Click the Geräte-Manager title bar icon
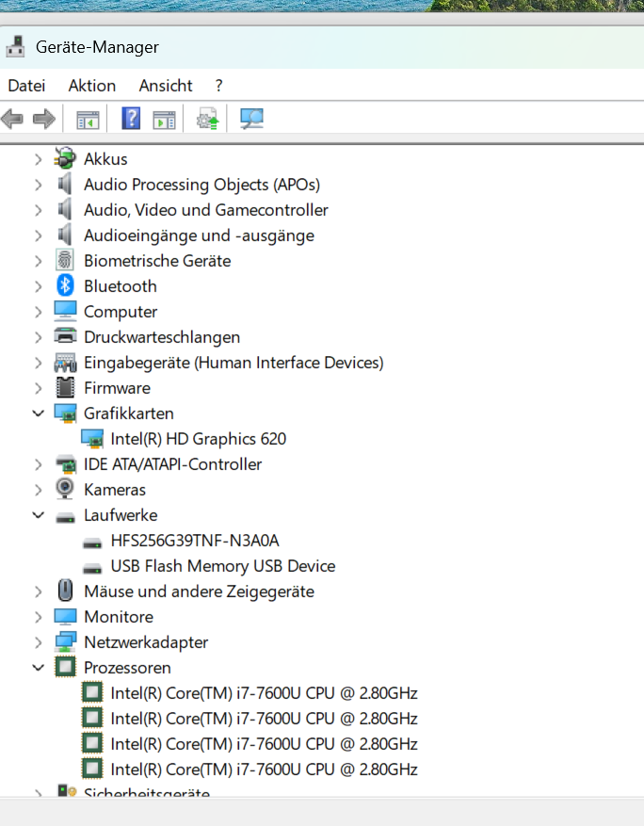Screen dimensions: 644x826 click(x=15, y=46)
